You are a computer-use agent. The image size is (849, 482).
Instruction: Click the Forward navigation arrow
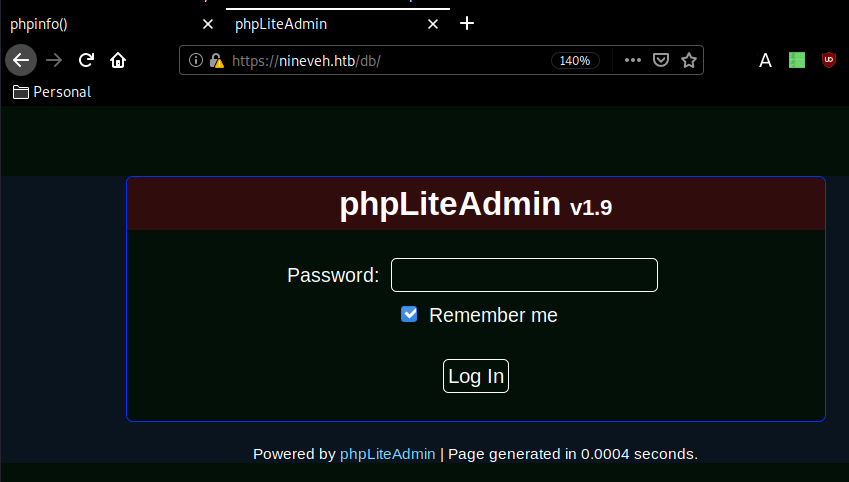coord(54,60)
